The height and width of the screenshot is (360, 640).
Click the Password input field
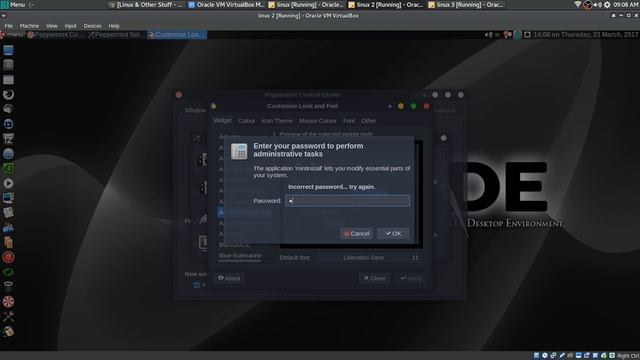347,200
